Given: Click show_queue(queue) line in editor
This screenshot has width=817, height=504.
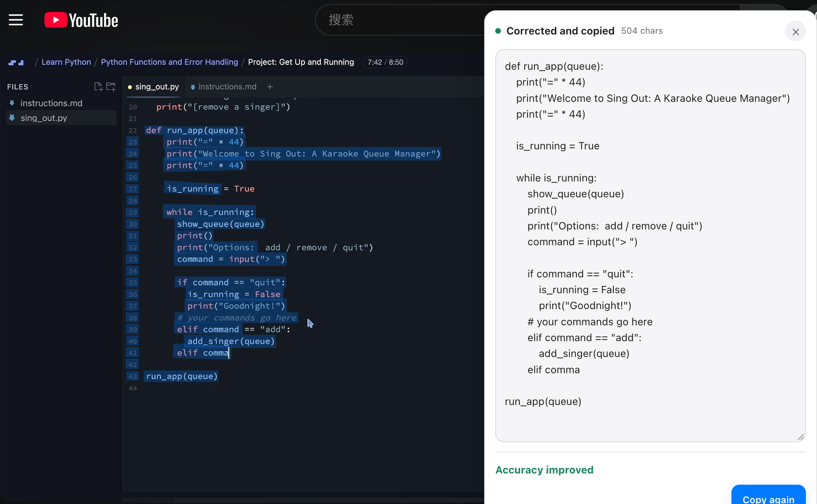Looking at the screenshot, I should (220, 224).
